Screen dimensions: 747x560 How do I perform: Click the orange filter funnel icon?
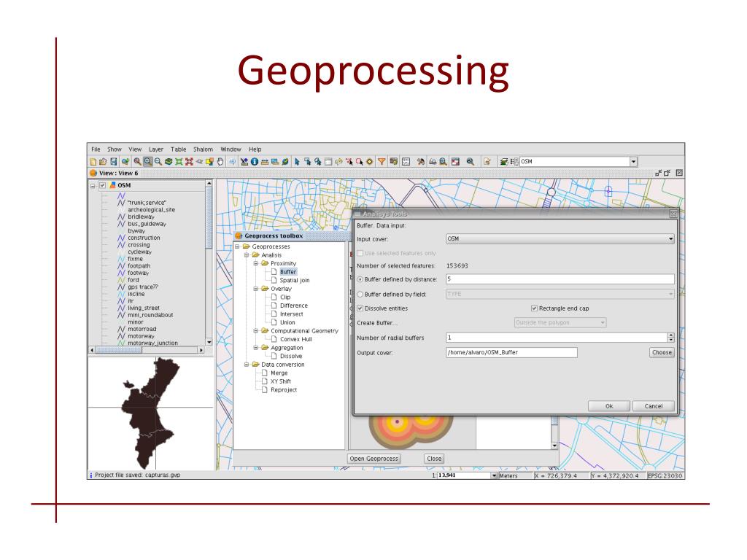pyautogui.click(x=382, y=161)
